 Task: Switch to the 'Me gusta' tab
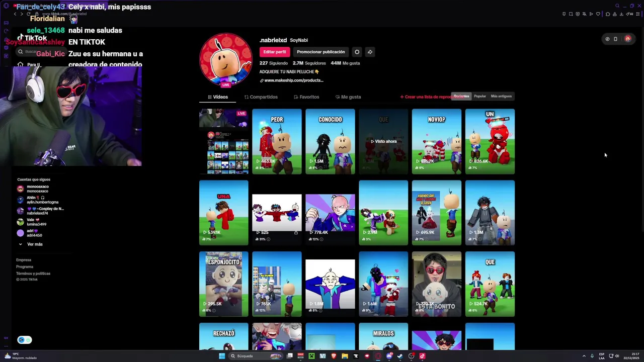pyautogui.click(x=348, y=97)
